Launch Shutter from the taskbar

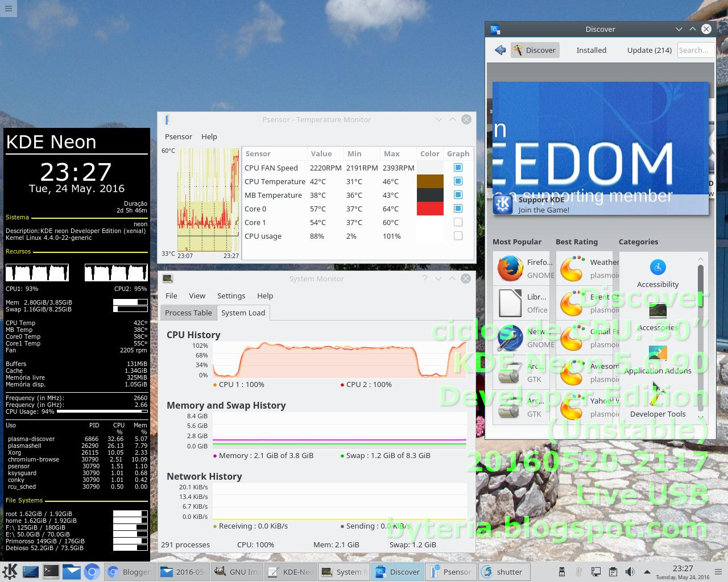pos(504,571)
